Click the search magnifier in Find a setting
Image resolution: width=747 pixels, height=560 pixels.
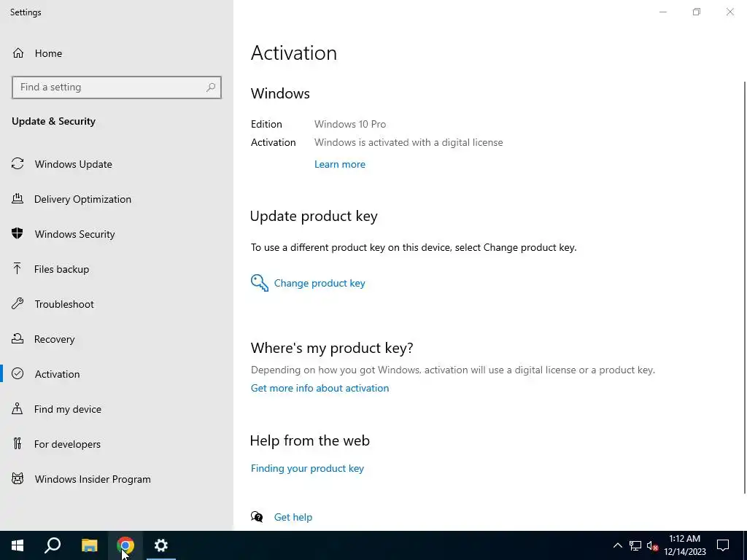coord(211,87)
